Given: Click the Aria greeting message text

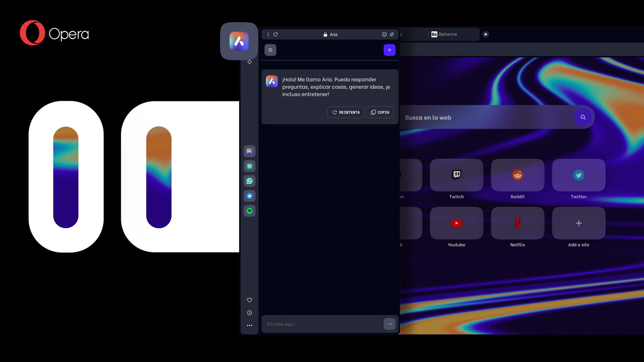Looking at the screenshot, I should [336, 87].
